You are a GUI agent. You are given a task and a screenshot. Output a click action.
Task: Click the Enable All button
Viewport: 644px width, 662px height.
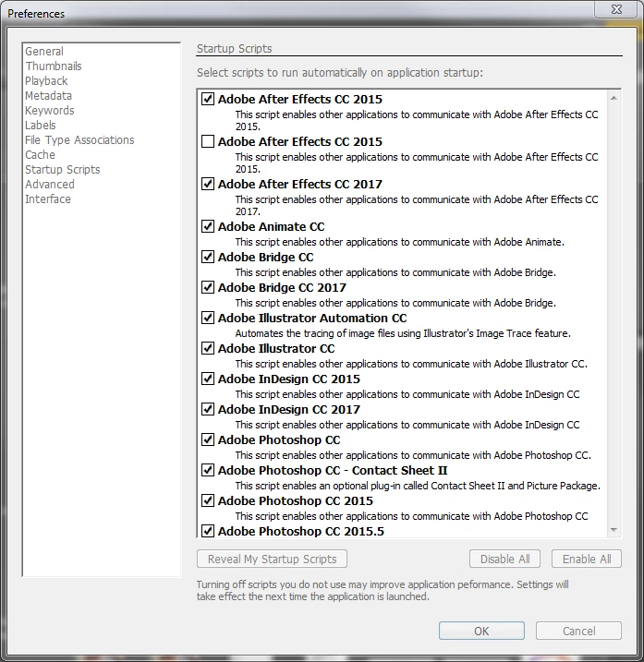(587, 559)
